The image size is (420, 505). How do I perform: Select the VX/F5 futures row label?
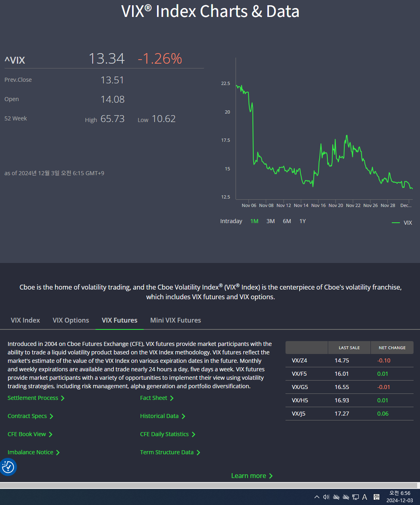[x=299, y=374]
